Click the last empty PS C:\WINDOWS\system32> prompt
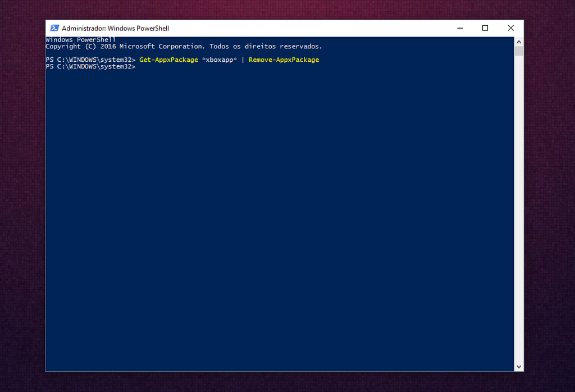575x392 pixels. 90,67
